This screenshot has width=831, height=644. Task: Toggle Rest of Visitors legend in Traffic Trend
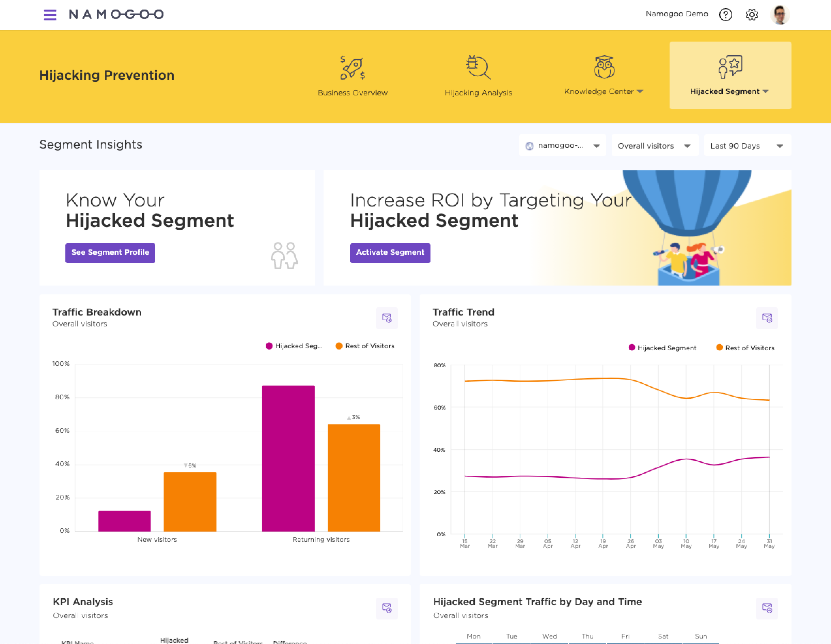click(x=745, y=348)
